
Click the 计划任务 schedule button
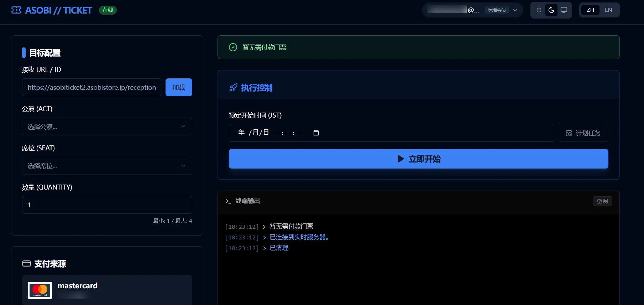583,133
